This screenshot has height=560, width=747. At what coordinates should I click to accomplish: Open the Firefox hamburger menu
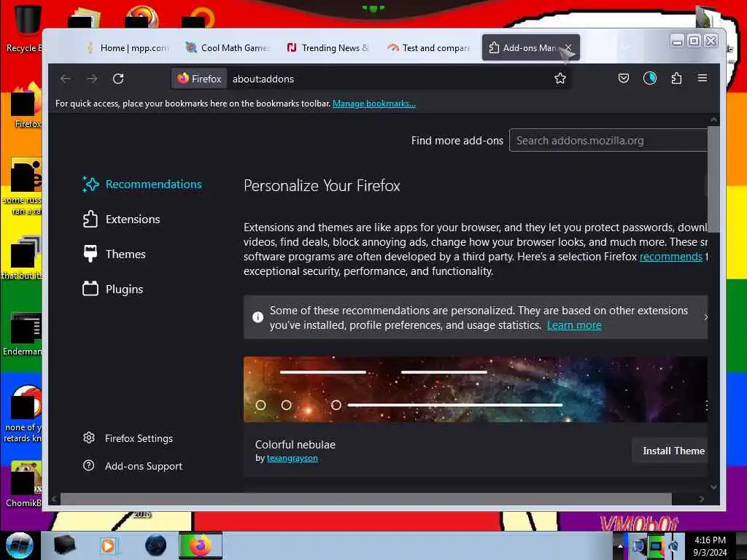point(703,78)
